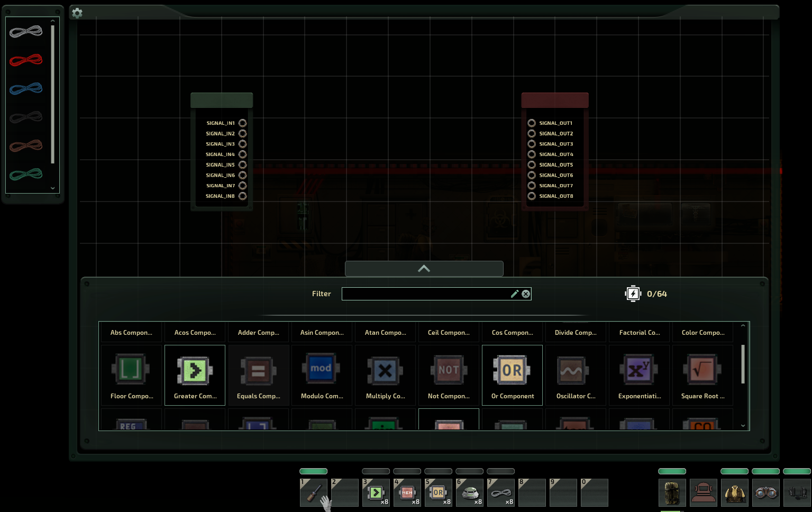Select the Equals Component icon
Image resolution: width=812 pixels, height=512 pixels.
(258, 370)
